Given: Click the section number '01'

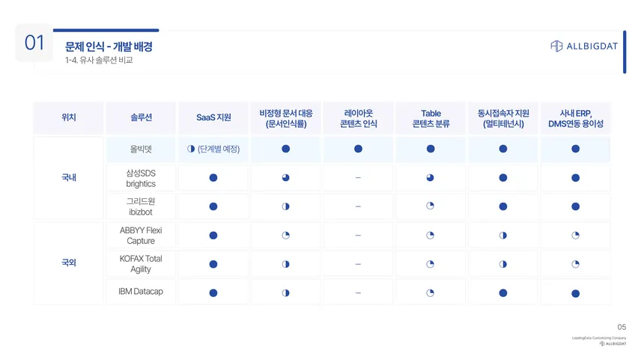Looking at the screenshot, I should point(34,43).
